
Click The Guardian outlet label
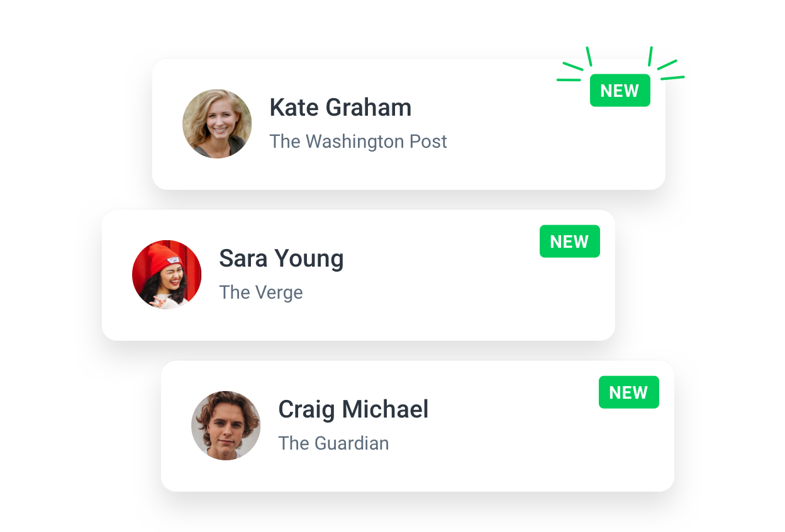pos(333,443)
